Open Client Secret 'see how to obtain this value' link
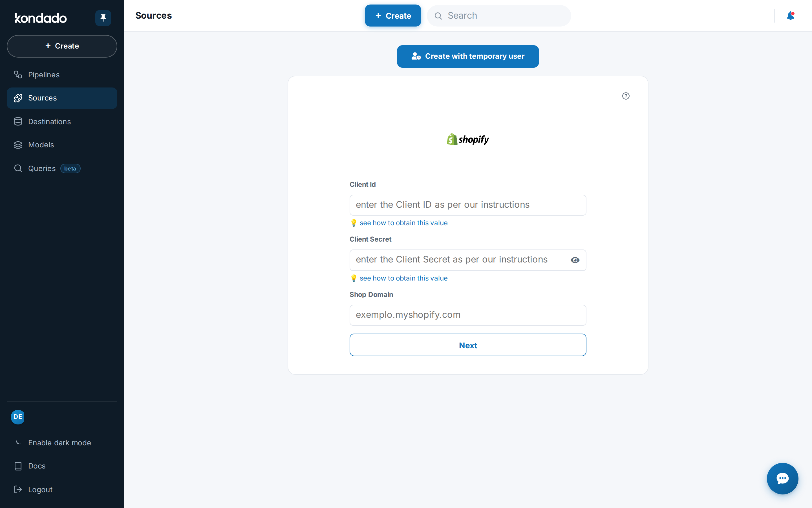812x508 pixels. (x=404, y=278)
